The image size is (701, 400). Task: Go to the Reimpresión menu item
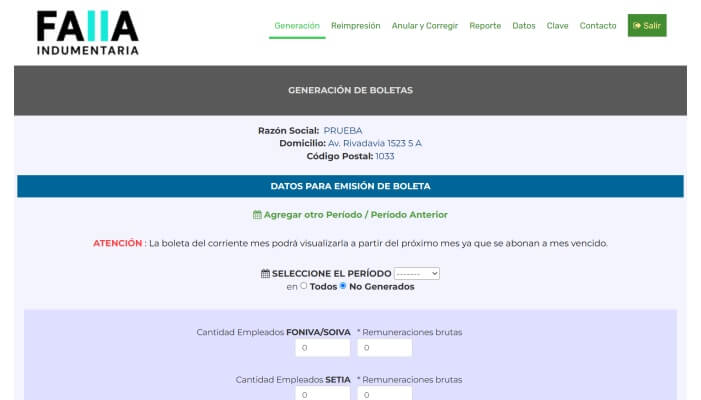pyautogui.click(x=355, y=26)
